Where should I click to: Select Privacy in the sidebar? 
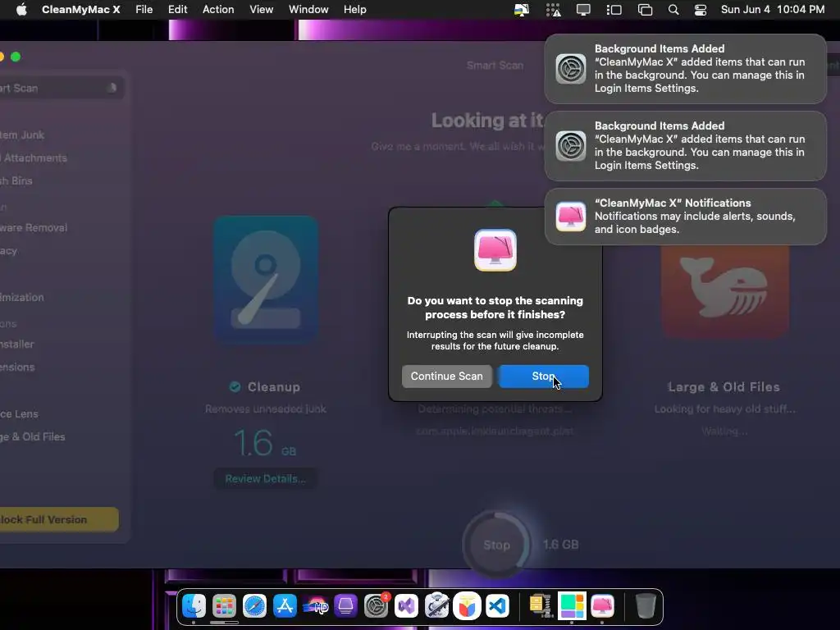8,250
